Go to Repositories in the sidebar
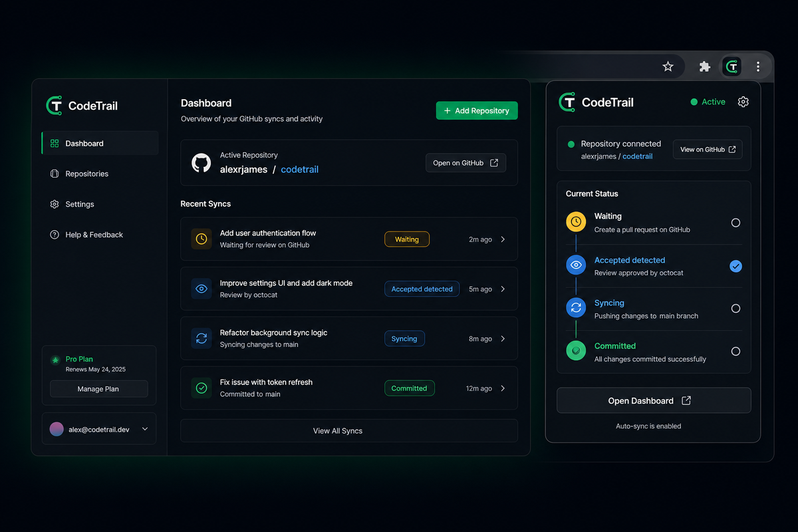This screenshot has width=798, height=532. 100,174
